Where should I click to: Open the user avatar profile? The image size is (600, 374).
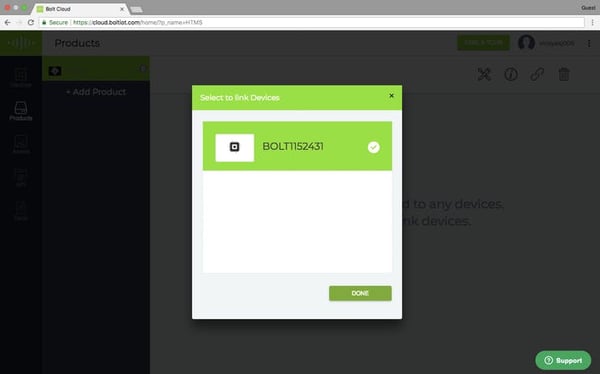tap(526, 43)
